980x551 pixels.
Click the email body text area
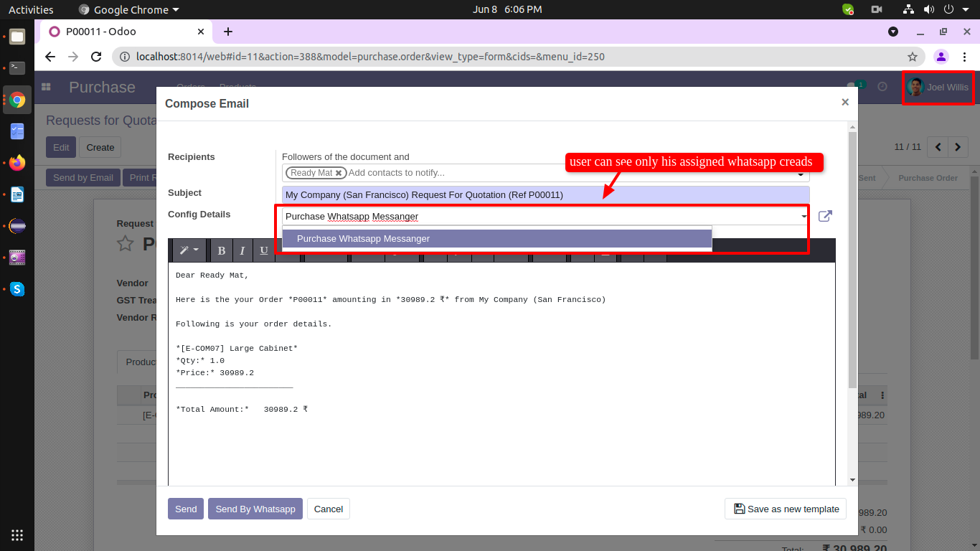(501, 373)
